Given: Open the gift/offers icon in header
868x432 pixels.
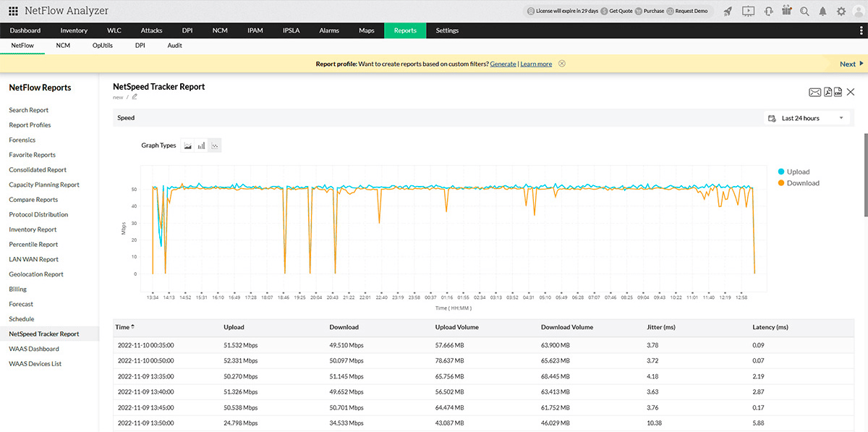Looking at the screenshot, I should [x=786, y=11].
